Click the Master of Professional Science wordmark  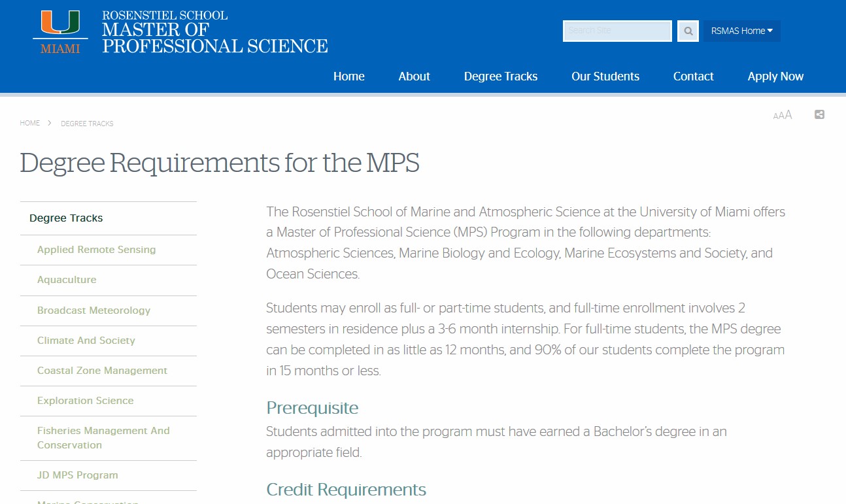tap(214, 33)
